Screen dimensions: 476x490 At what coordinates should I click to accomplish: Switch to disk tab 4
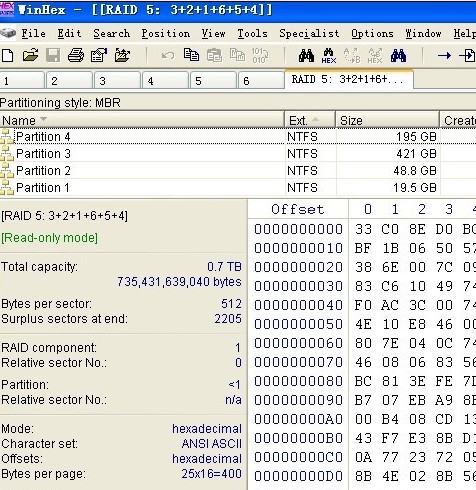(165, 80)
